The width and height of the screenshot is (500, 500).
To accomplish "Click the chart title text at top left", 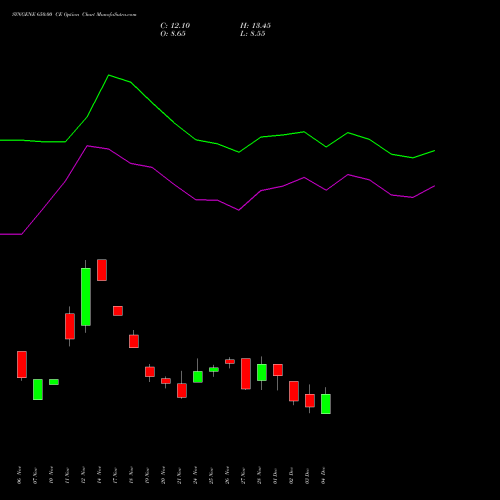I will 74,15.
